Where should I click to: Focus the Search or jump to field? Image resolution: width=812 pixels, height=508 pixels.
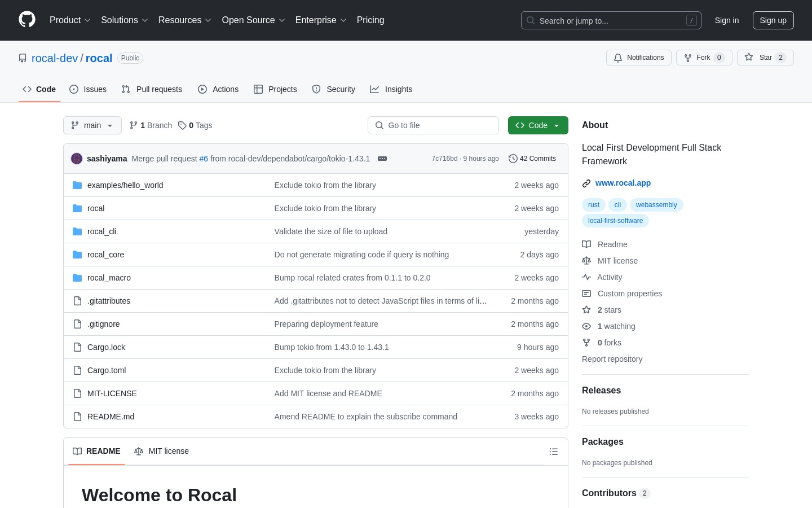pyautogui.click(x=611, y=20)
